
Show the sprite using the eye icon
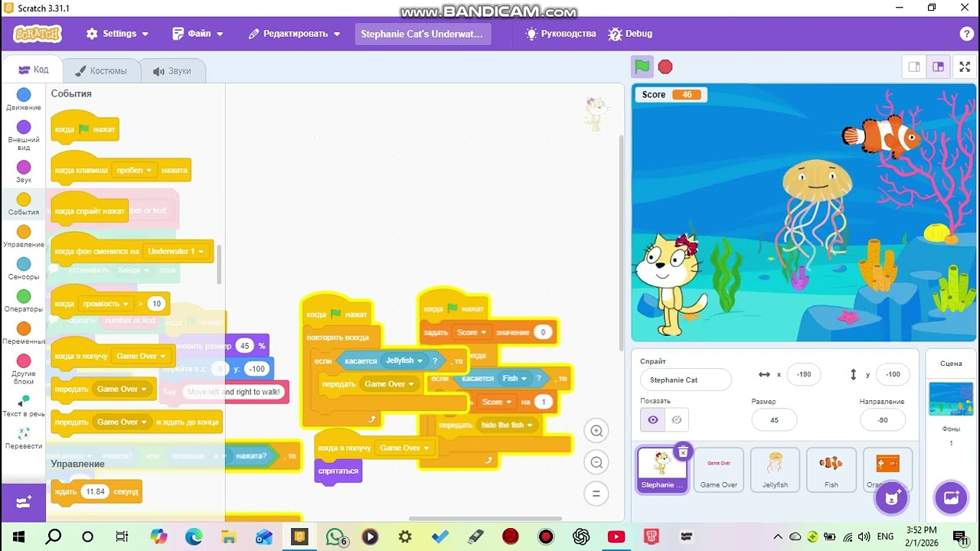click(x=652, y=419)
